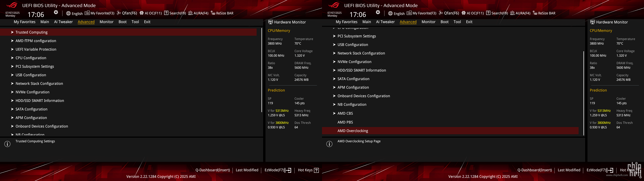Open Boot tab in right screen

444,22
